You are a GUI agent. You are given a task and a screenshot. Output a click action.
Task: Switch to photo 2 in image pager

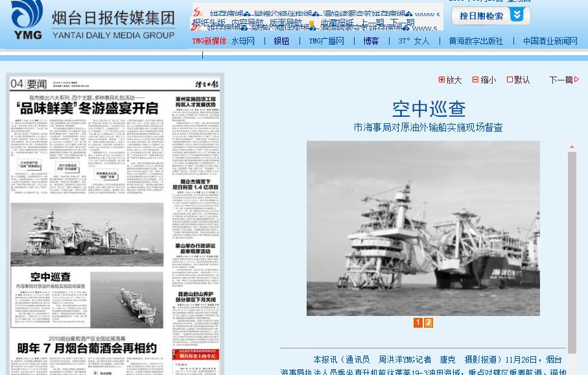[x=429, y=322]
